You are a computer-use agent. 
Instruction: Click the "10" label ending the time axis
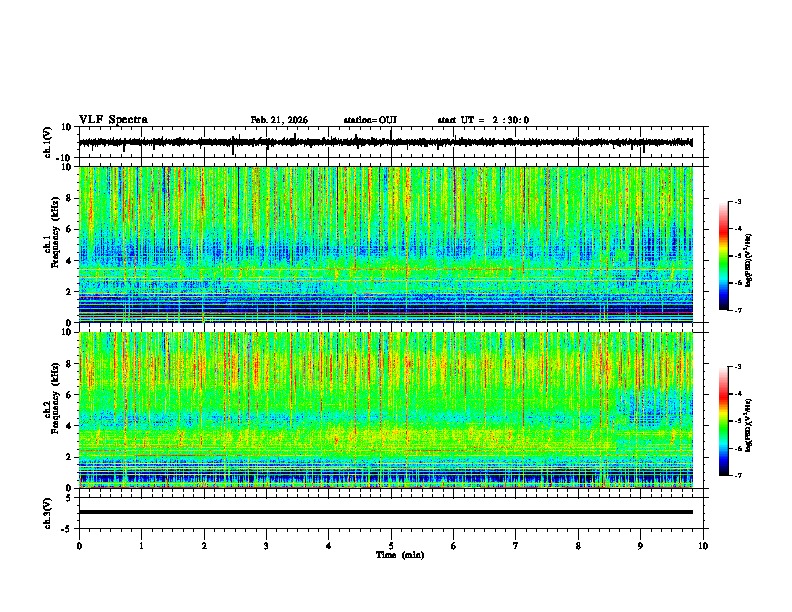(703, 546)
